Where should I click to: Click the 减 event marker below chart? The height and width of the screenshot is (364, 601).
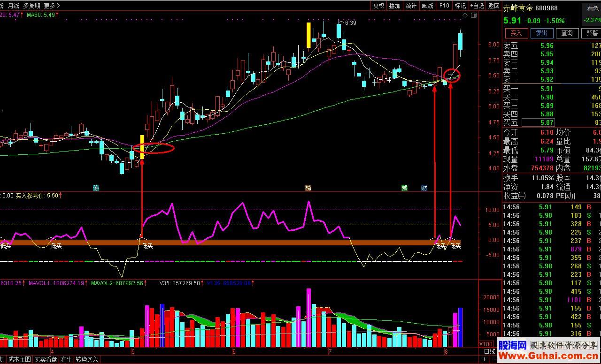point(404,188)
